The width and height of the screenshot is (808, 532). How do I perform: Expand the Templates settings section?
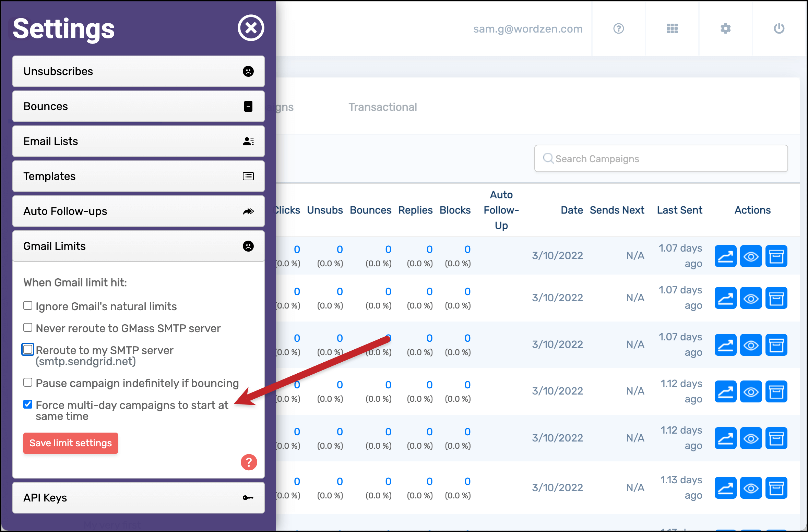(139, 176)
